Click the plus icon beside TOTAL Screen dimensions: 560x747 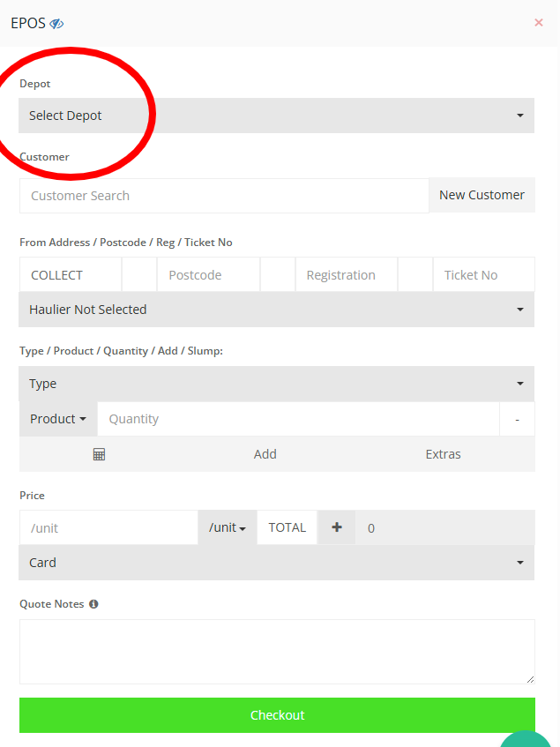tap(336, 527)
